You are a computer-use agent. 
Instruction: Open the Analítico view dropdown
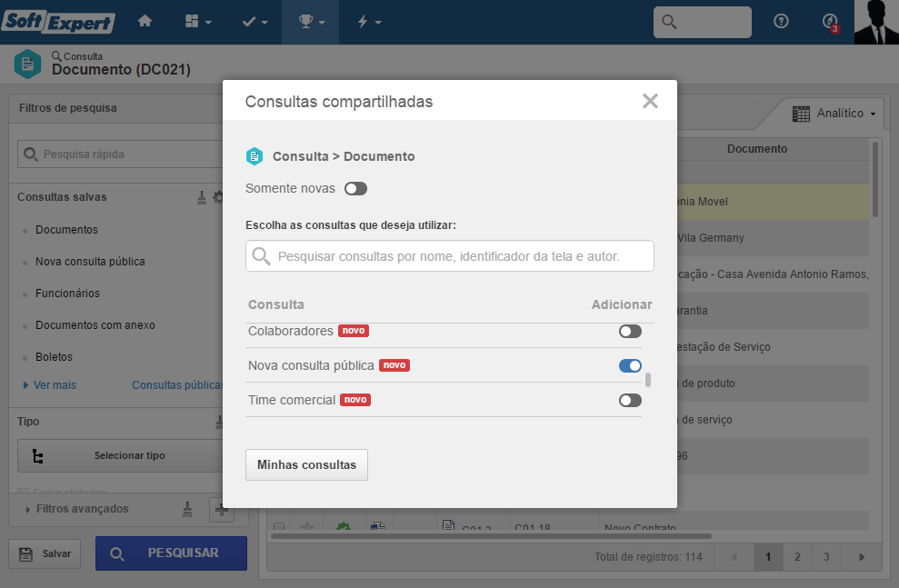[834, 114]
